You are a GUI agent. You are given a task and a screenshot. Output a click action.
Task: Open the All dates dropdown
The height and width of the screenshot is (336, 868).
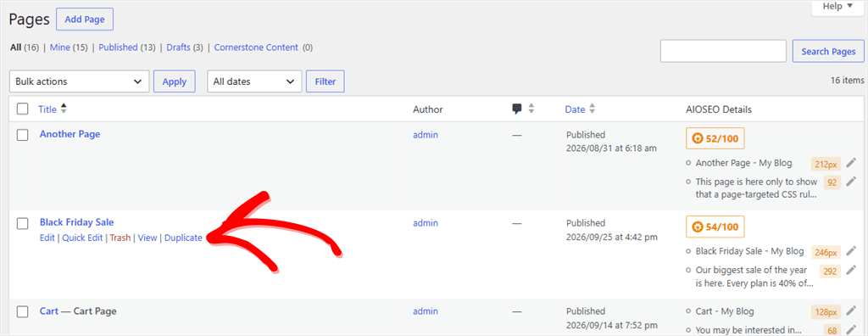(x=254, y=81)
